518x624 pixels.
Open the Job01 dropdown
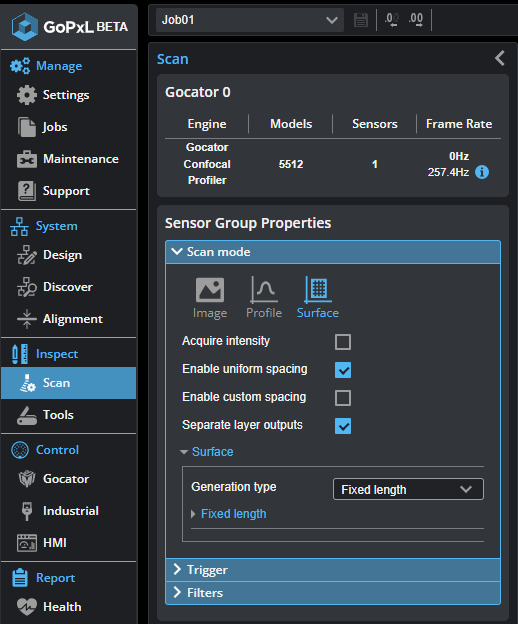click(249, 20)
